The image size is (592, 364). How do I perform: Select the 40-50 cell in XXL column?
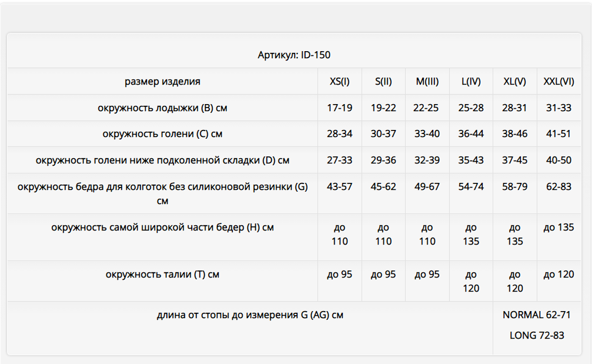[x=558, y=161]
